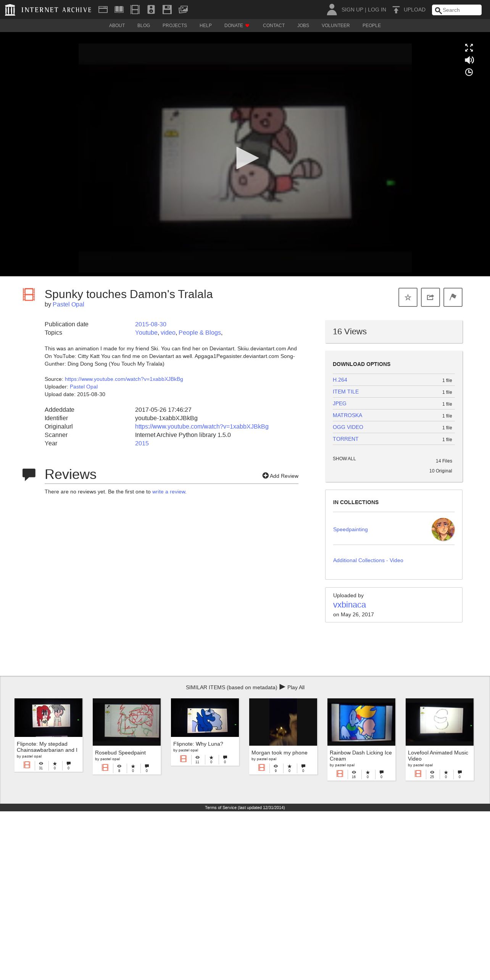Screen dimensions: 490x980
Task: Click the user avatar icon
Action: pyautogui.click(x=332, y=10)
